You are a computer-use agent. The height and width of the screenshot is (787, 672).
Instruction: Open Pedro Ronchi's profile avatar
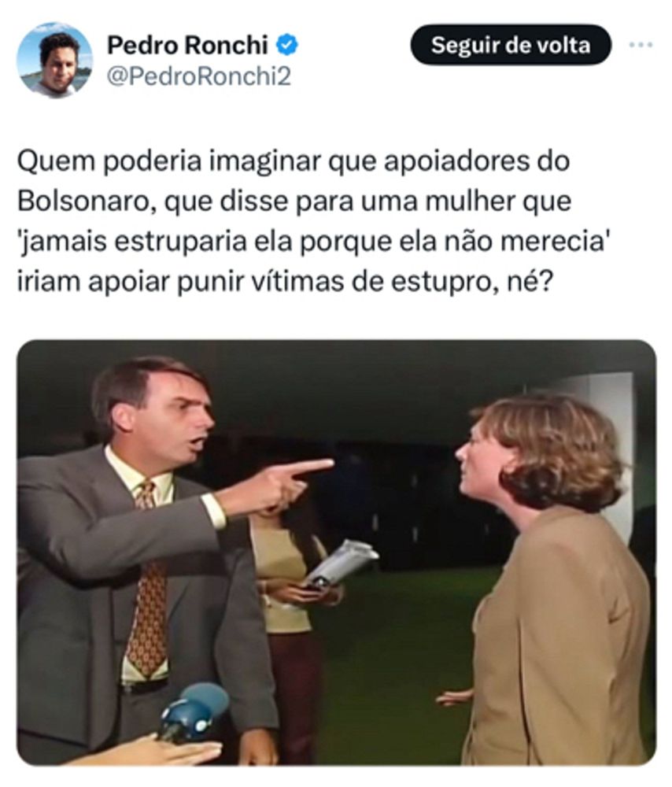tap(55, 60)
